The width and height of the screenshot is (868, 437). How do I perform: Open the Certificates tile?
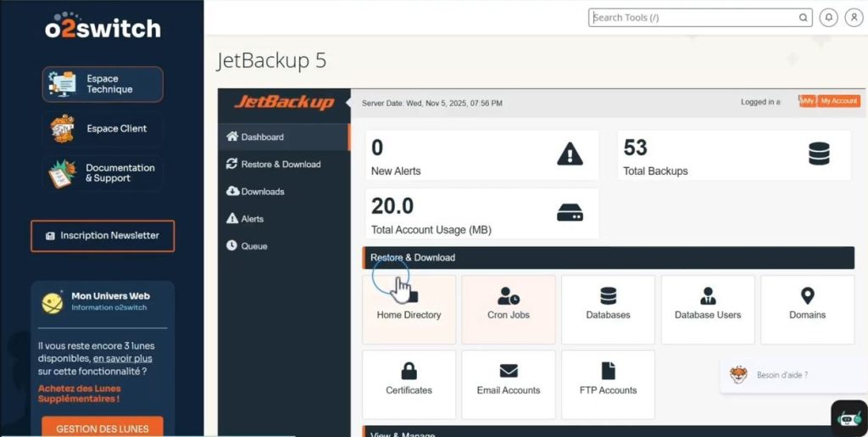pos(409,385)
